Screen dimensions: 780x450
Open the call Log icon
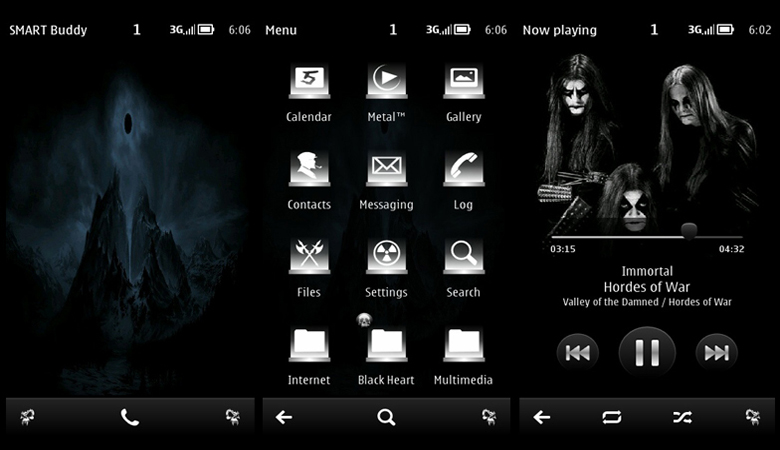tap(464, 169)
